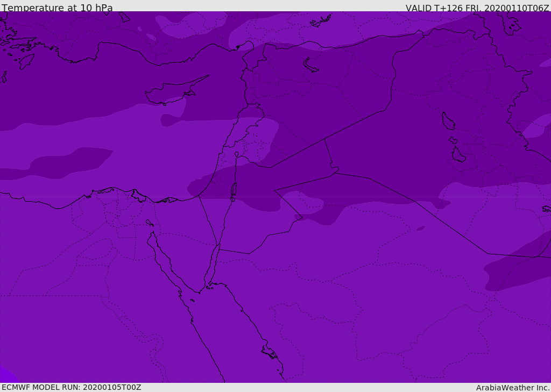Image resolution: width=551 pixels, height=392 pixels.
Task: Click the bright violet patch in the bottom-left corner
Action: click(6, 375)
